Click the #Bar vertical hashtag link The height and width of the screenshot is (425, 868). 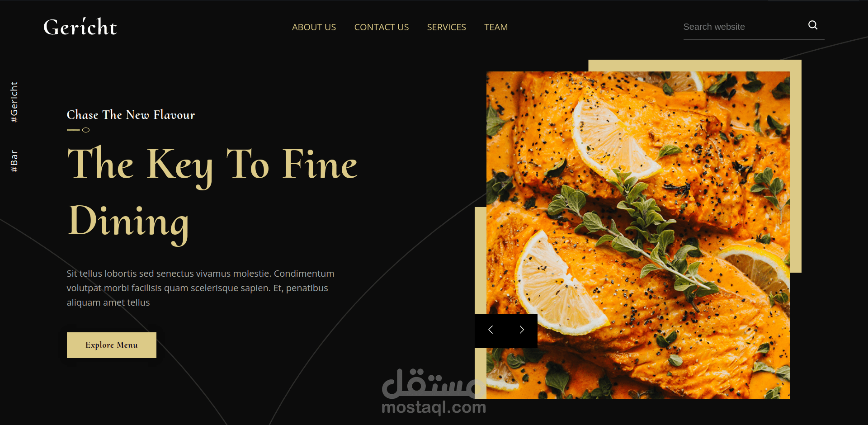14,161
